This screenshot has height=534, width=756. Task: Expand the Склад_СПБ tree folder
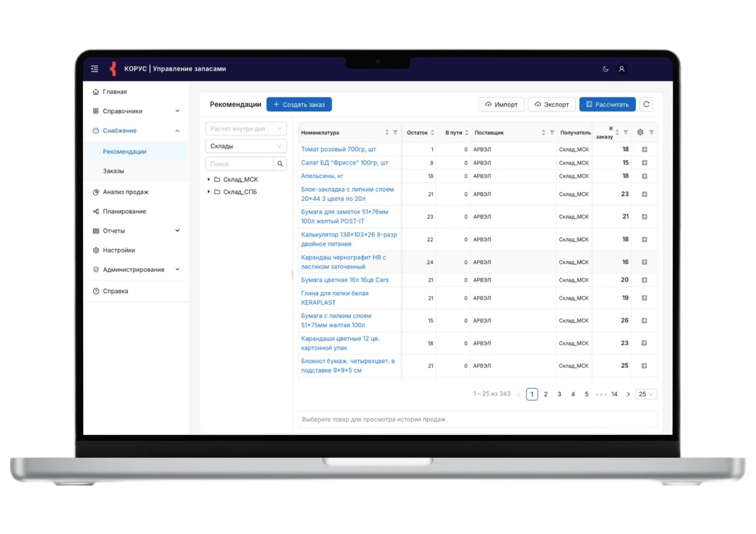(209, 192)
